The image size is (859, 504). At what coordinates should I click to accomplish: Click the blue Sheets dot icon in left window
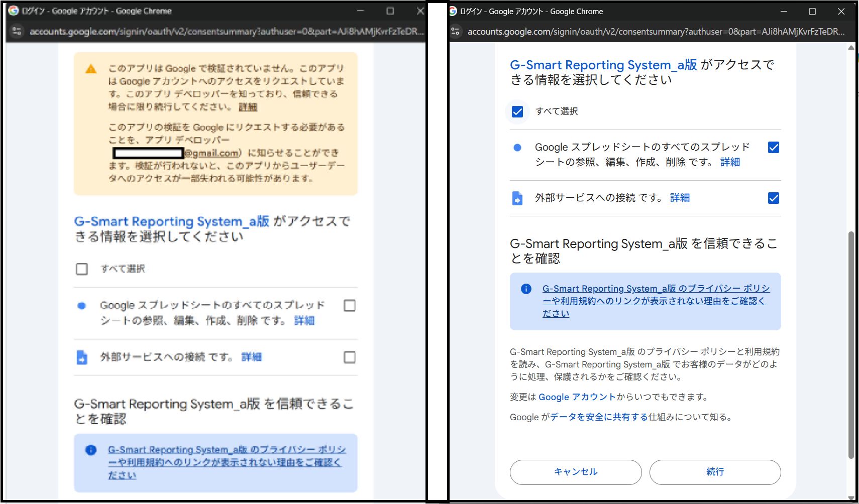[x=82, y=306]
